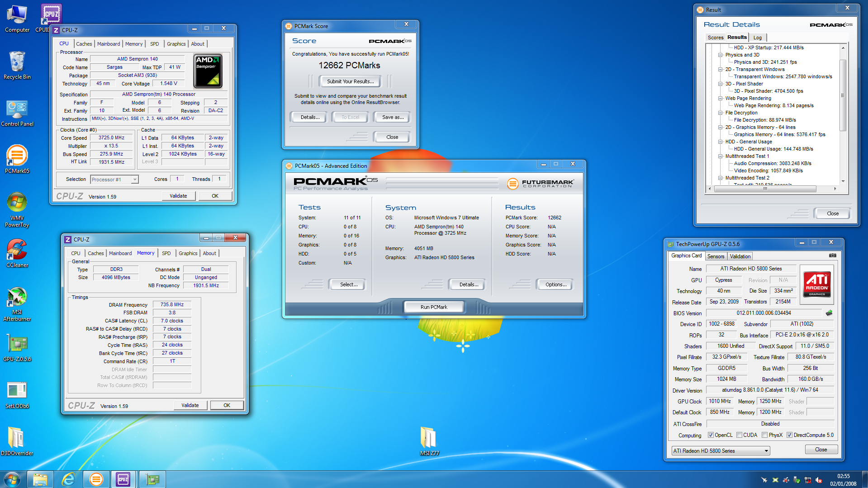
Task: Click the muted volume tray icon
Action: click(x=819, y=480)
